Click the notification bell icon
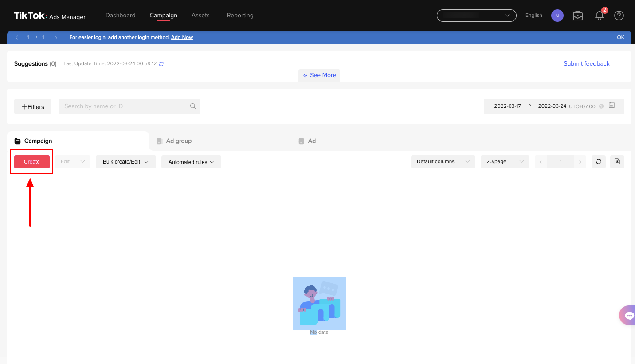 [600, 16]
